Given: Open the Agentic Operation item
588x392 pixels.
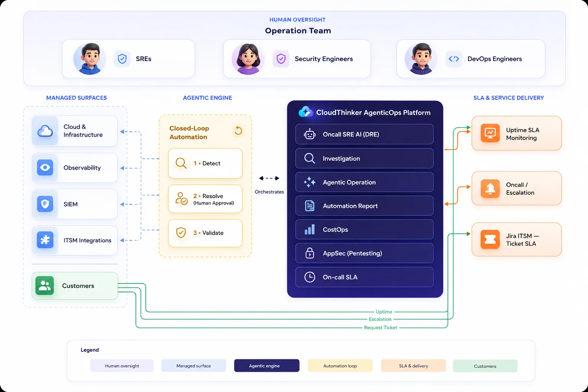Looking at the screenshot, I should pyautogui.click(x=364, y=182).
